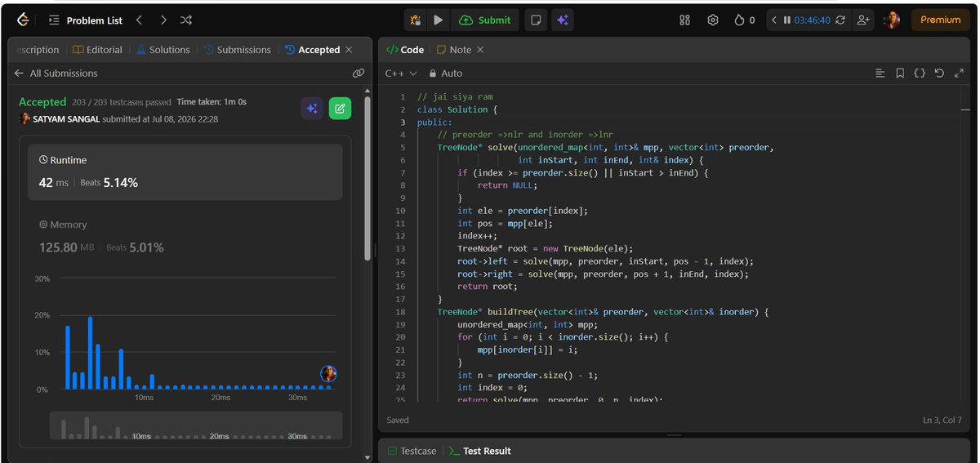Screen dimensions: 980x463
Task: Click the shuffle random problem icon
Action: [x=186, y=20]
